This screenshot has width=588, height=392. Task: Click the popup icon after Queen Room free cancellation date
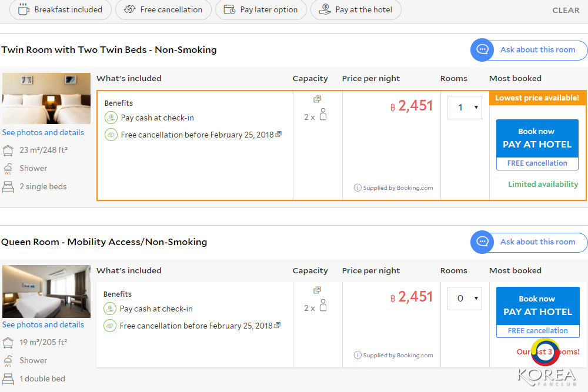(x=278, y=326)
